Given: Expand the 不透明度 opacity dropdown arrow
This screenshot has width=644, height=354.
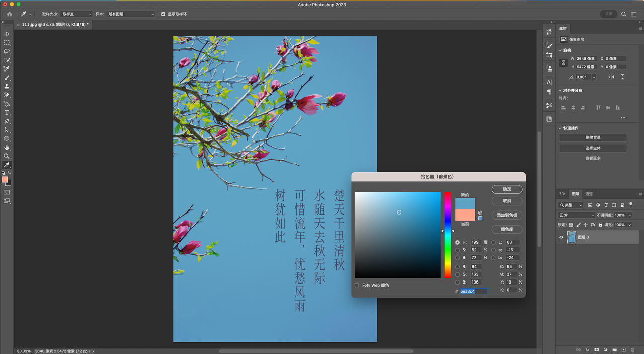Looking at the screenshot, I should (x=629, y=215).
